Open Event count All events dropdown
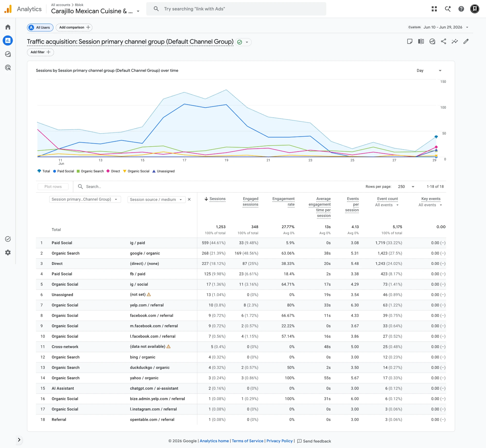This screenshot has width=486, height=448. (387, 205)
